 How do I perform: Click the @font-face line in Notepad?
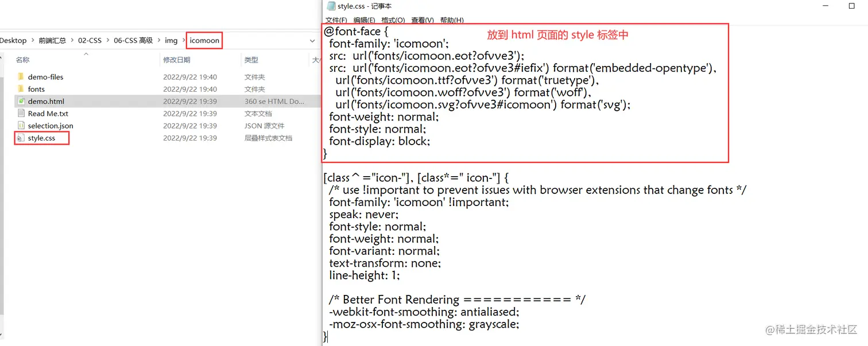[x=356, y=31]
